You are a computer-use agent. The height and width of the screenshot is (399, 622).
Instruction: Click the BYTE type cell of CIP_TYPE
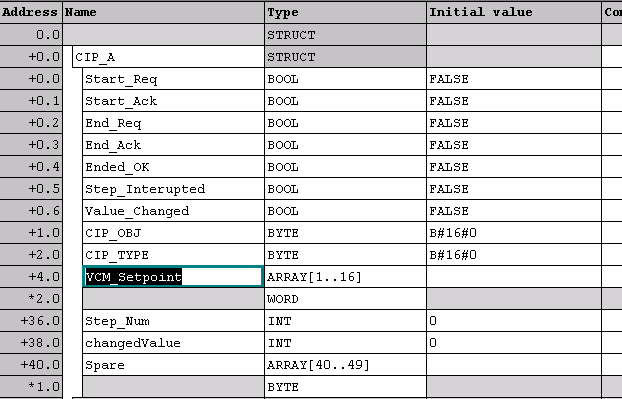[346, 255]
